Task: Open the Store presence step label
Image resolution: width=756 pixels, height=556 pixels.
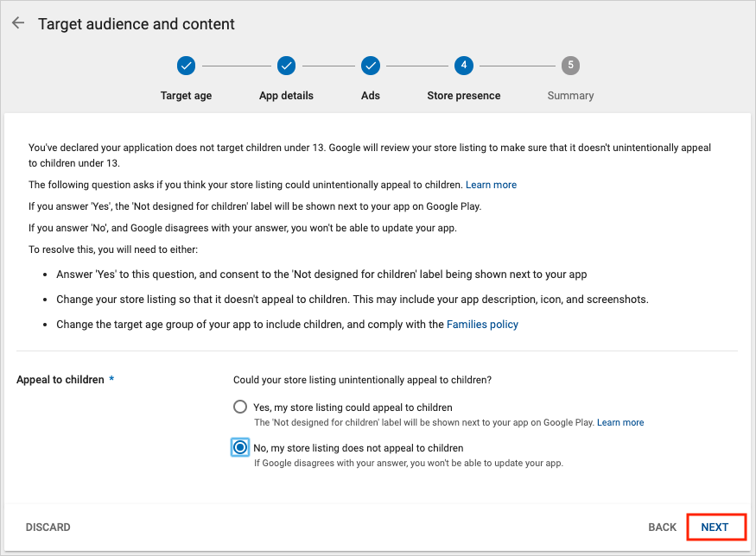Action: [463, 95]
